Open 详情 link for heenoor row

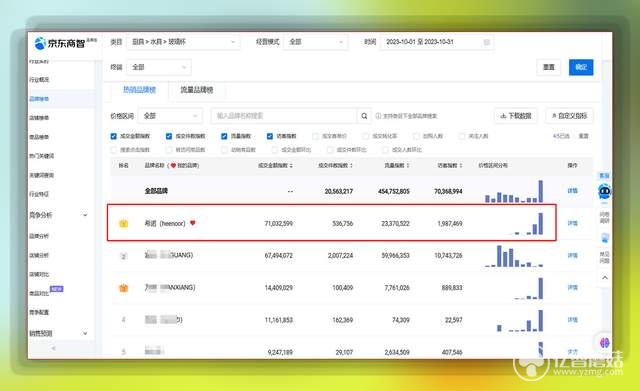coord(572,223)
